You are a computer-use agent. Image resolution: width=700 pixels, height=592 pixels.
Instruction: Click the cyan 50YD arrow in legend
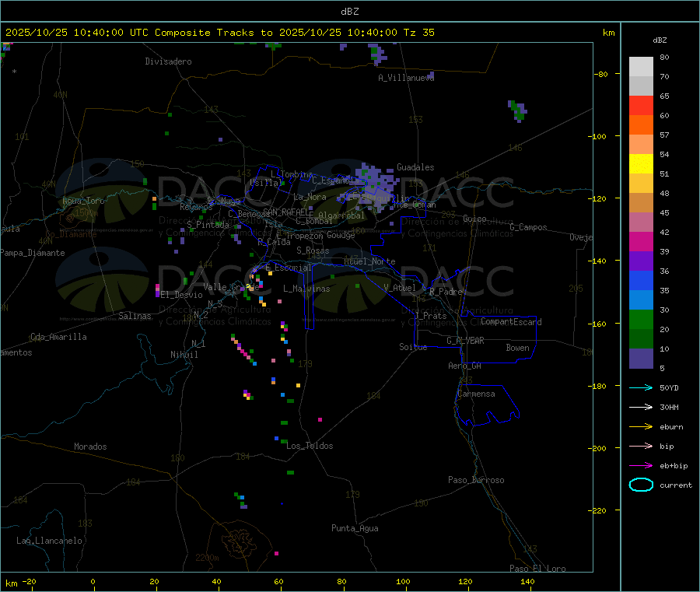click(641, 387)
